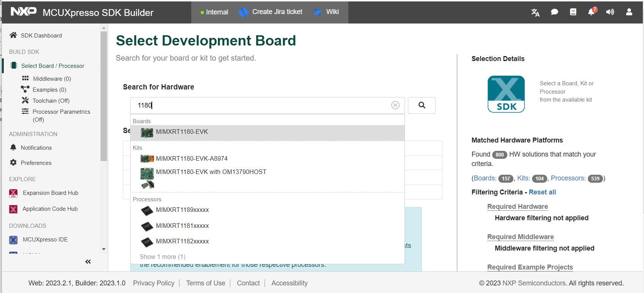This screenshot has width=644, height=293.
Task: Open SDK Dashboard in sidebar
Action: pos(41,35)
